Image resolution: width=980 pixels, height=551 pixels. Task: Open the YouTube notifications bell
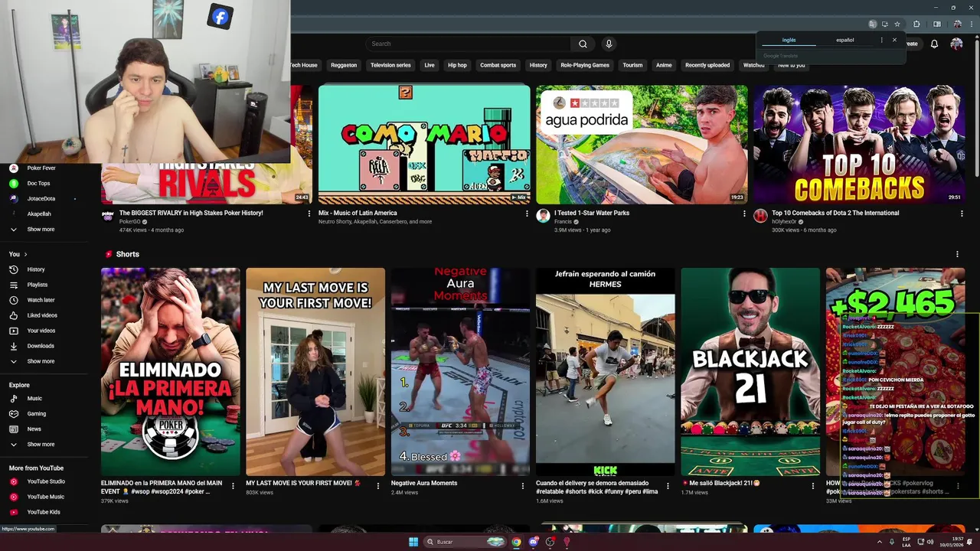pos(934,44)
